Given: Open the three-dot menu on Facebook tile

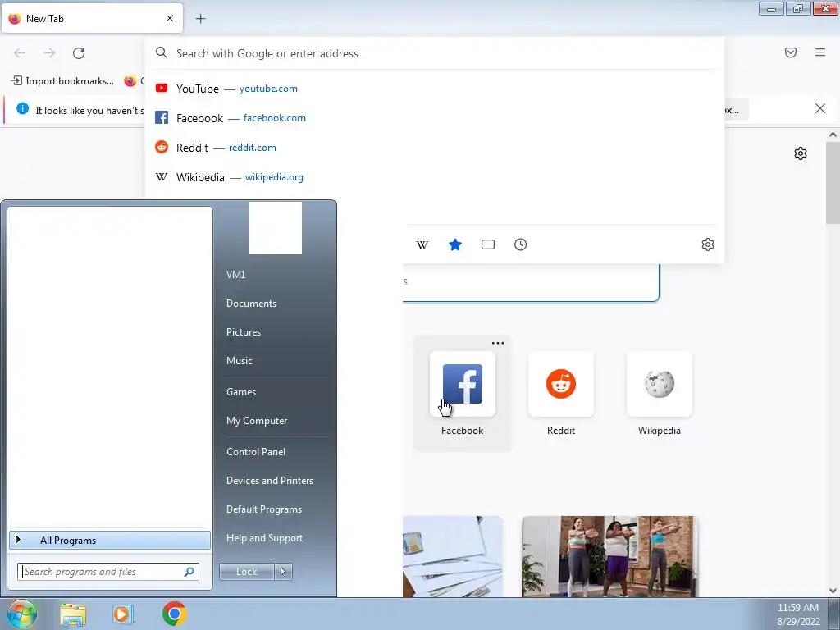Looking at the screenshot, I should coord(498,344).
